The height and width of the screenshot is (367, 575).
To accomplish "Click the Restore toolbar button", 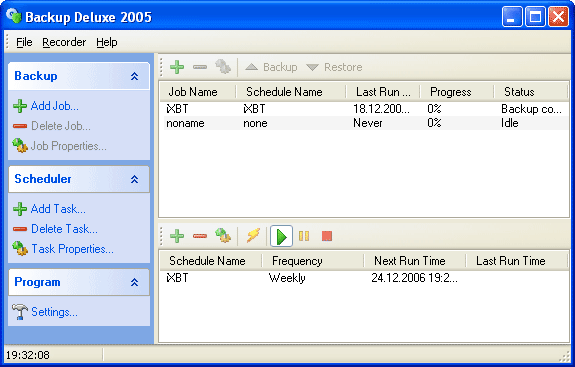I will (x=334, y=67).
